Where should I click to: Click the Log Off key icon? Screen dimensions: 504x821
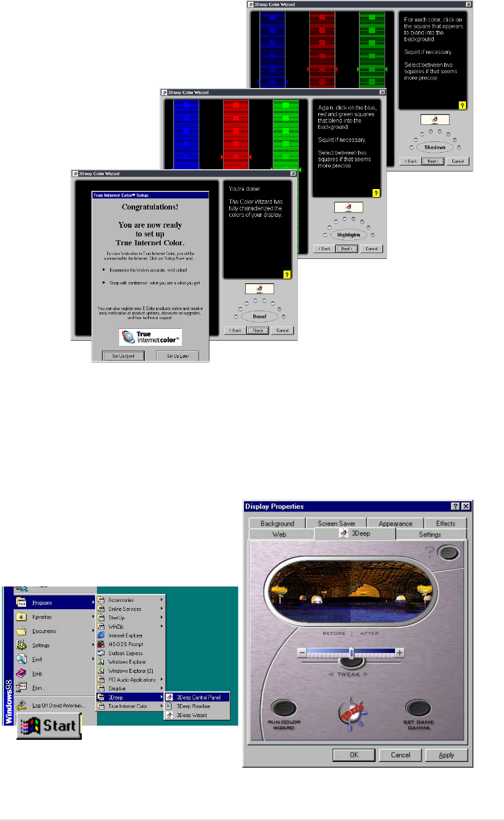[22, 705]
